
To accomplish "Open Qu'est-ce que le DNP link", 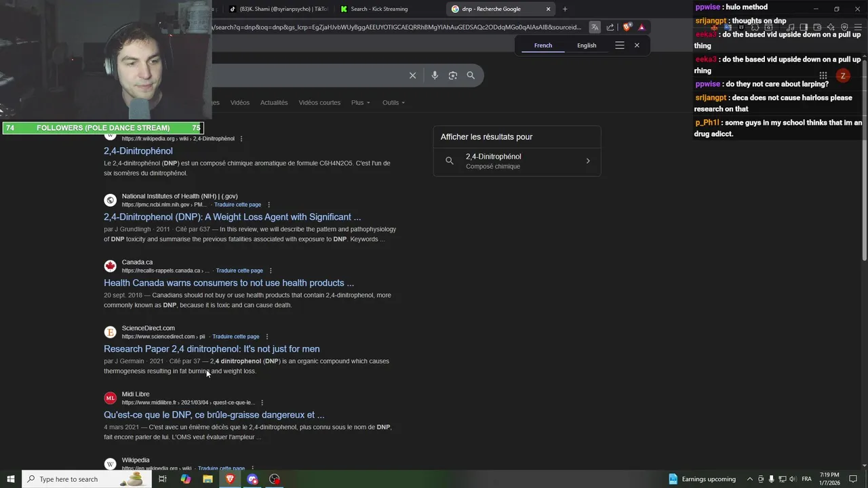I will (x=214, y=415).
